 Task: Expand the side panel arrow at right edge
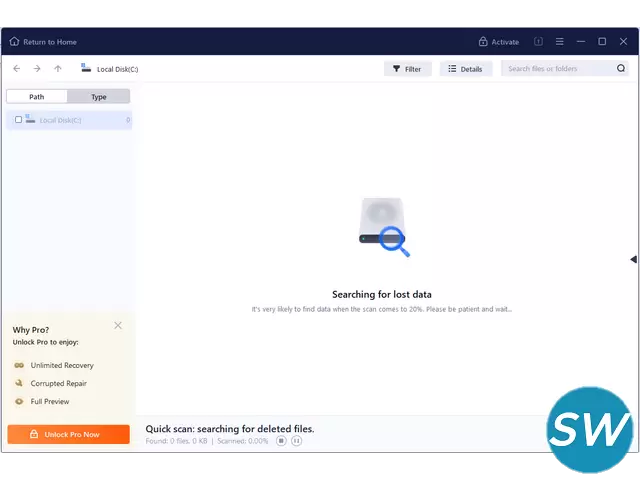point(633,260)
